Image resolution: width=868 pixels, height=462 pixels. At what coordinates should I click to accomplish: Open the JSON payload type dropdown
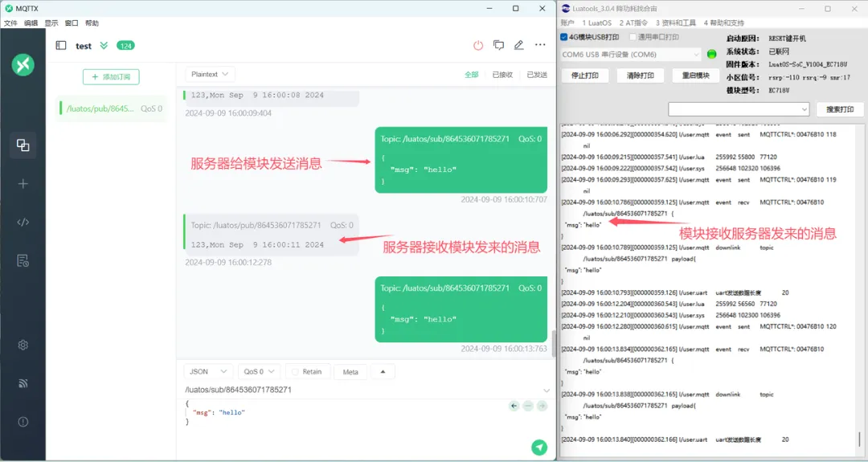click(x=208, y=372)
